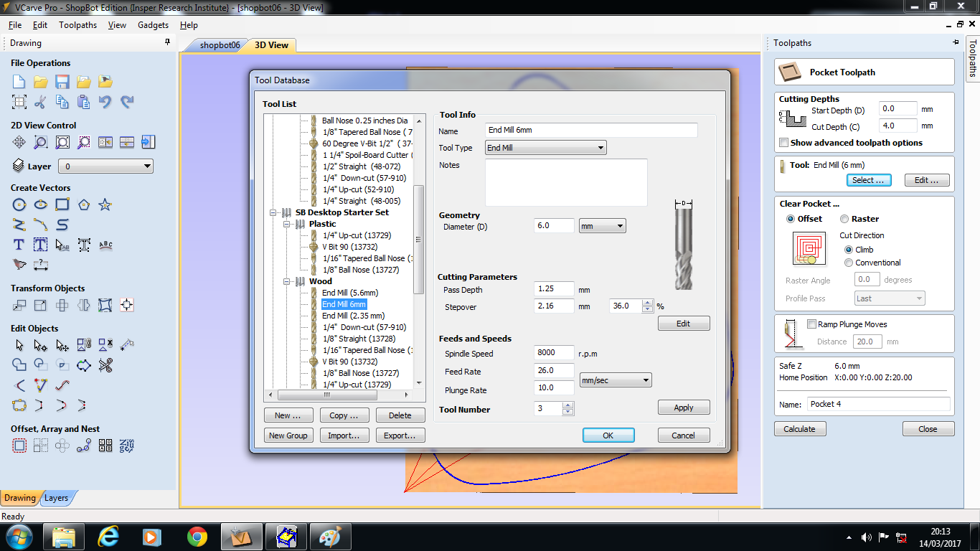This screenshot has height=551, width=980.
Task: Choose Climb cut direction
Action: coord(849,250)
